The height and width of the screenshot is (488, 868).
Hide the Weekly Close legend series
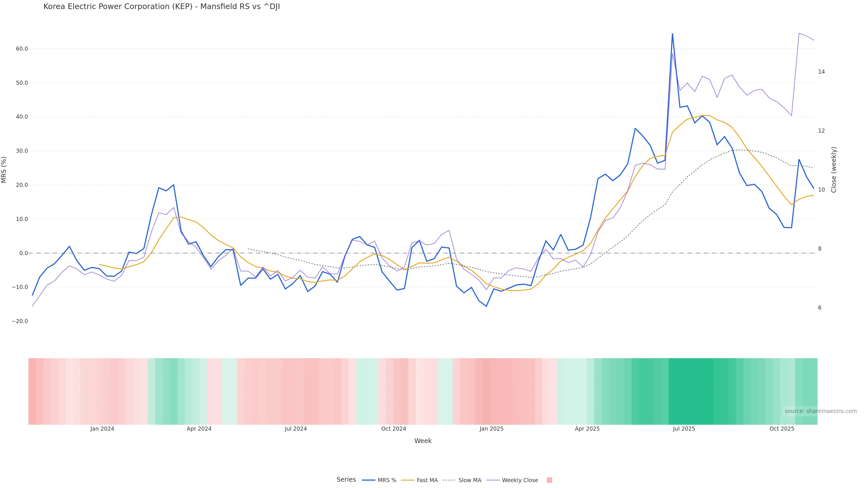(x=520, y=480)
